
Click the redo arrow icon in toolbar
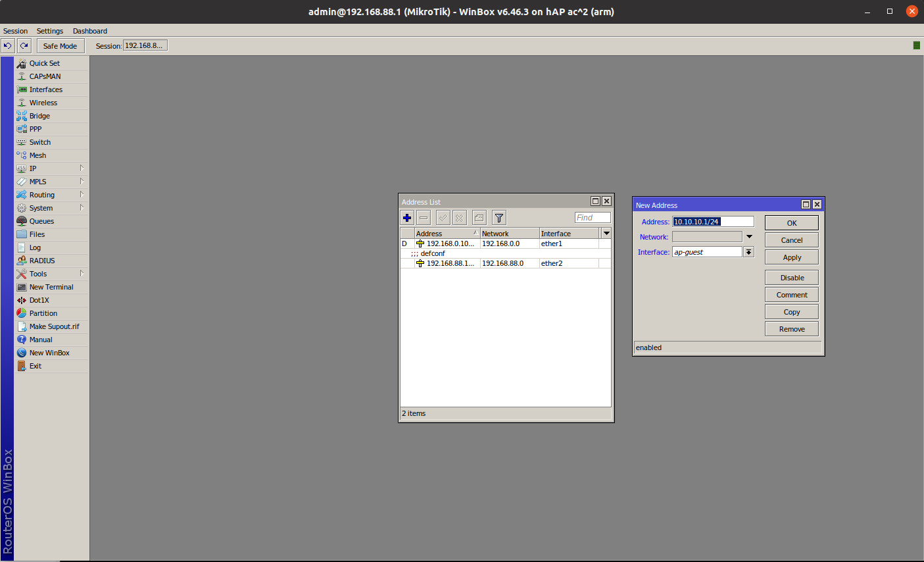pyautogui.click(x=24, y=45)
